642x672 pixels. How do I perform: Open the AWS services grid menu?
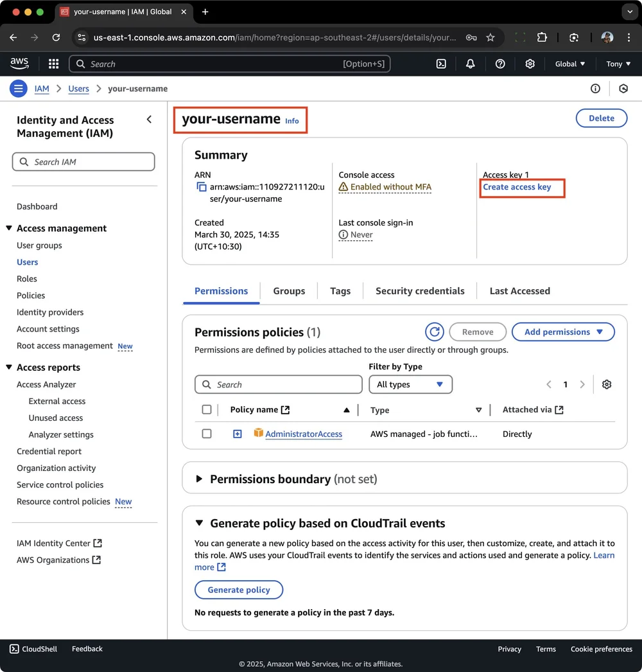click(x=53, y=64)
